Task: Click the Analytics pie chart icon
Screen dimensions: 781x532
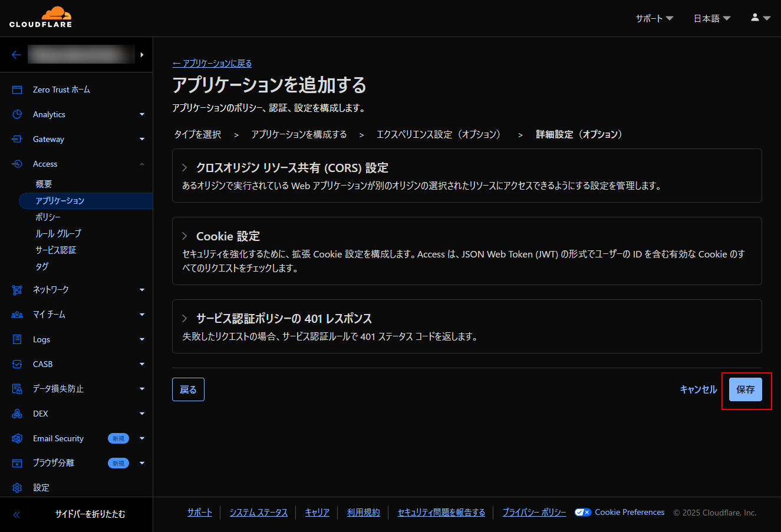Action: pyautogui.click(x=17, y=114)
